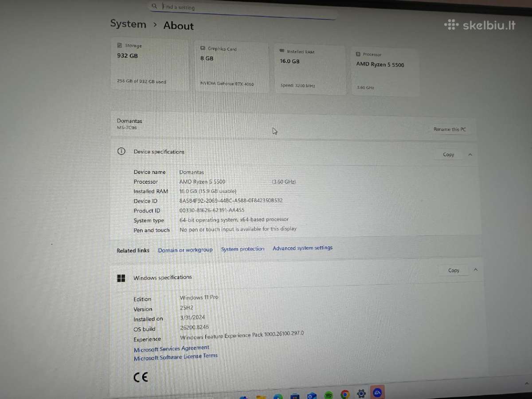Open the EA app from taskbar
Image resolution: width=532 pixels, height=399 pixels.
click(378, 392)
